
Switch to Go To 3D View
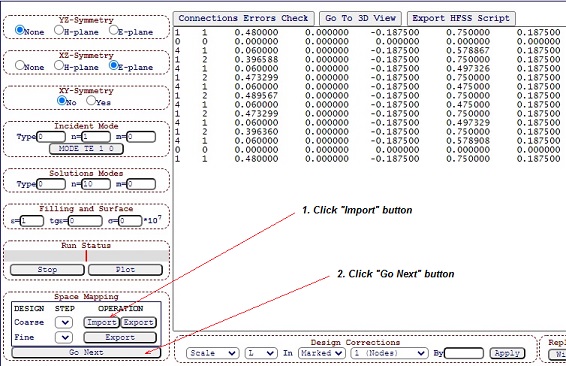click(x=360, y=18)
